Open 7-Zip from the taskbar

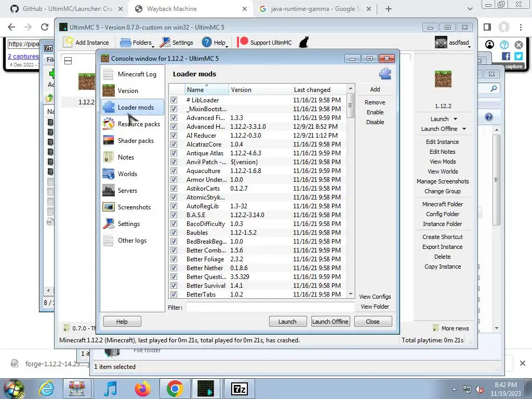click(x=239, y=389)
